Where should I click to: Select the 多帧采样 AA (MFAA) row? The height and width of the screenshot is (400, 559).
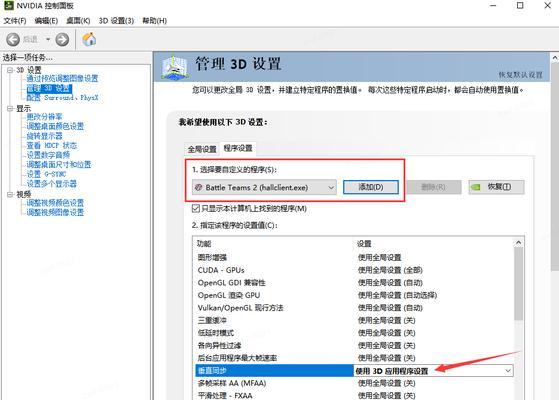354,383
